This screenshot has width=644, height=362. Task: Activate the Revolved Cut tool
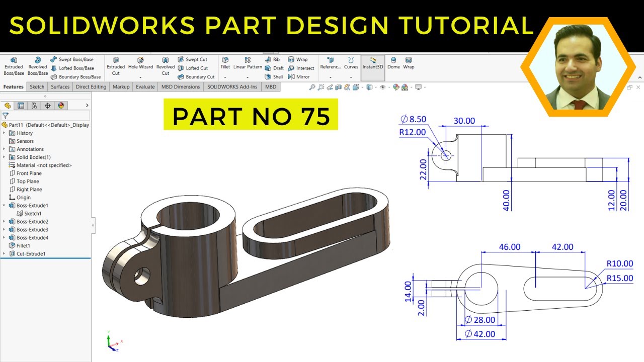pyautogui.click(x=166, y=66)
